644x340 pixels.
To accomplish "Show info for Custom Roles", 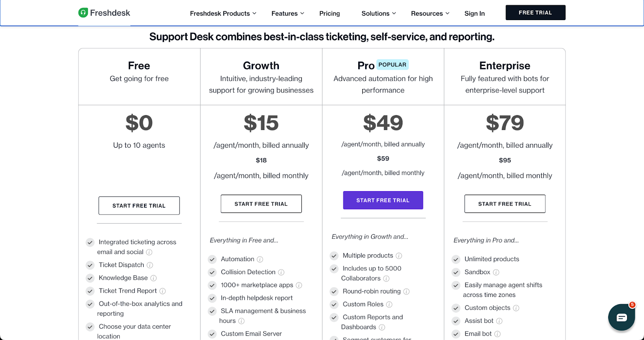I will pos(389,305).
